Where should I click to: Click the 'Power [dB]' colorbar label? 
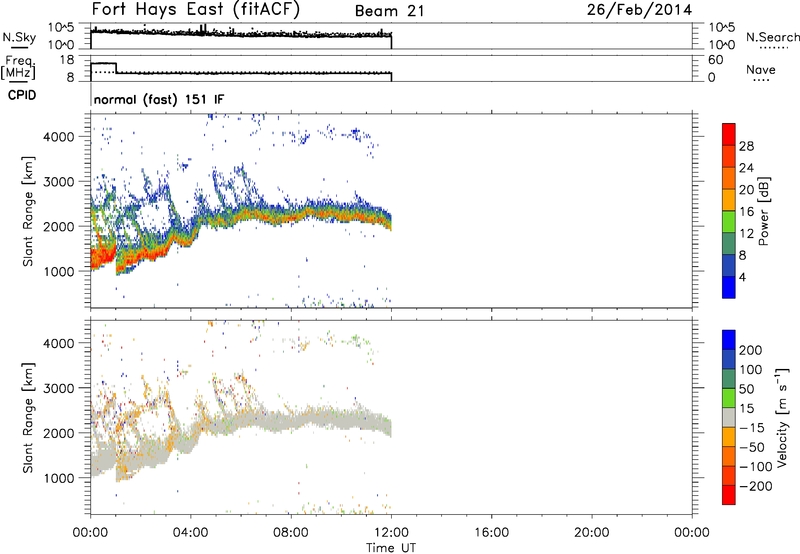764,211
